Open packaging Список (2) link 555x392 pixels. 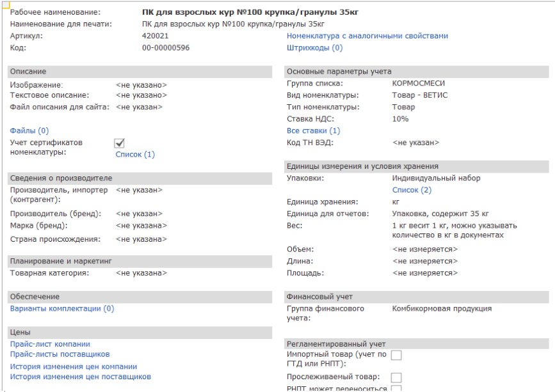click(412, 190)
